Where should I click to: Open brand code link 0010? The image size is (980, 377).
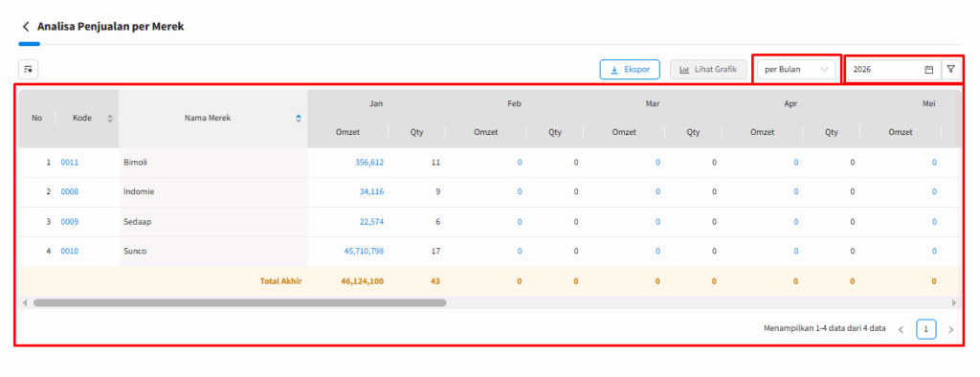click(x=69, y=252)
